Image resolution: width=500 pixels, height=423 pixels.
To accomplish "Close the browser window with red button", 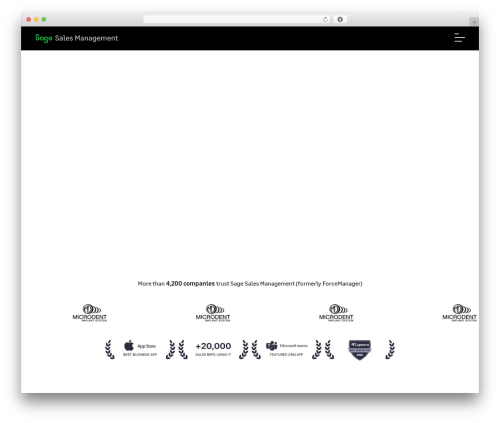I will pyautogui.click(x=29, y=19).
